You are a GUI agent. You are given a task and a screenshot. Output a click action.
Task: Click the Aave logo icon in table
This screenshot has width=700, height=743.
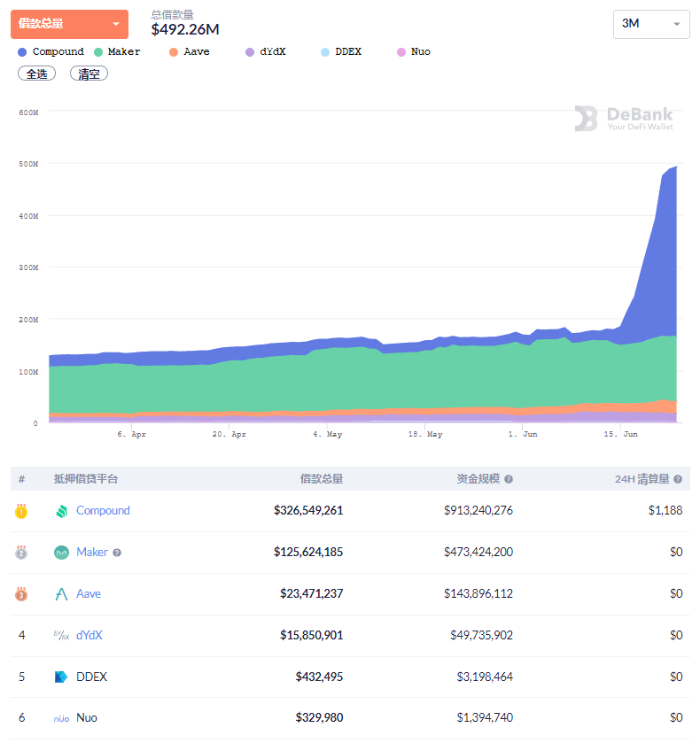tap(62, 594)
